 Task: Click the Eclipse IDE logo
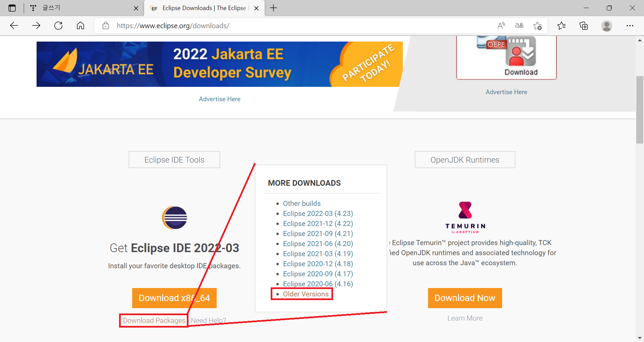pyautogui.click(x=174, y=218)
